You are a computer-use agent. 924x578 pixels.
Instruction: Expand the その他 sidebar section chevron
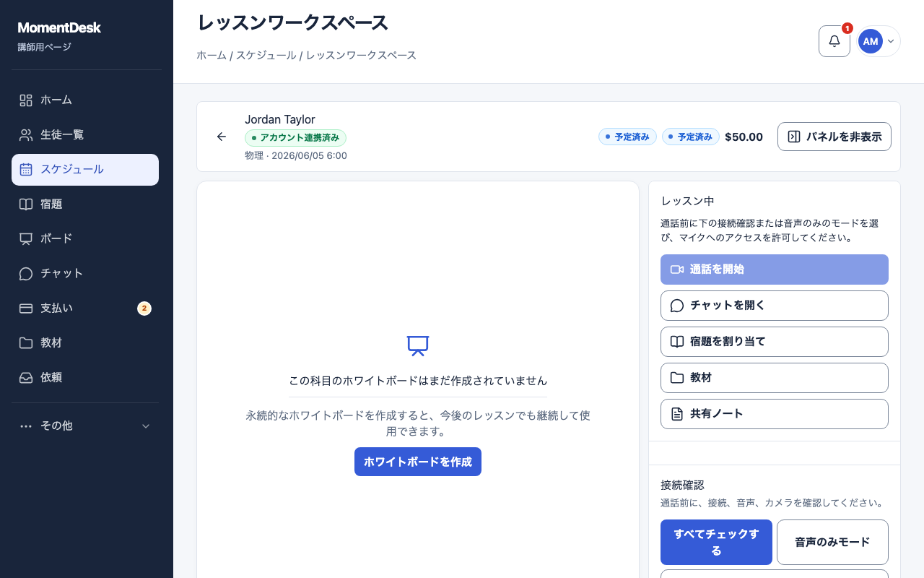click(146, 426)
